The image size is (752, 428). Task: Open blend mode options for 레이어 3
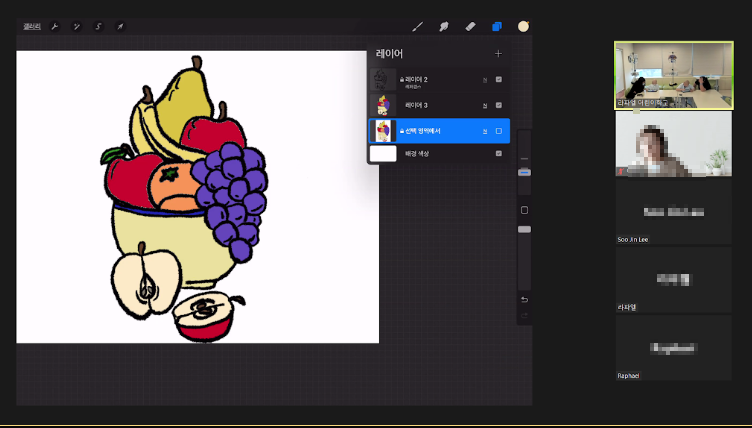pos(485,105)
